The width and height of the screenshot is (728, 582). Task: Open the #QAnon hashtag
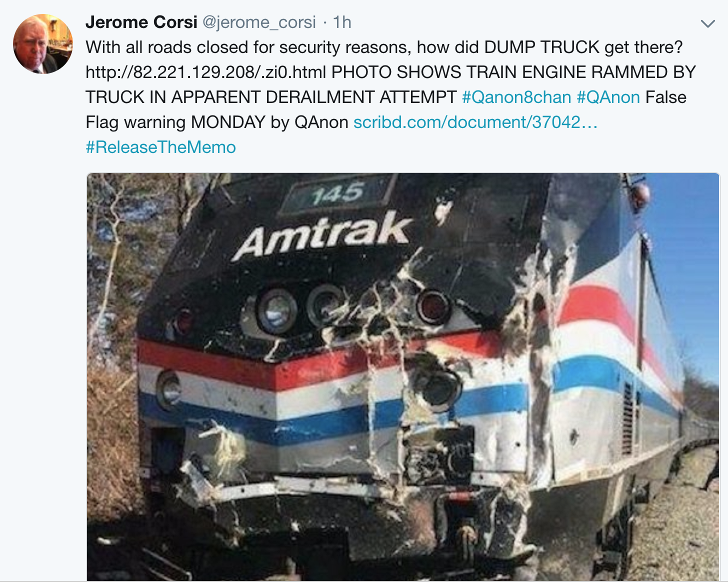[x=608, y=97]
